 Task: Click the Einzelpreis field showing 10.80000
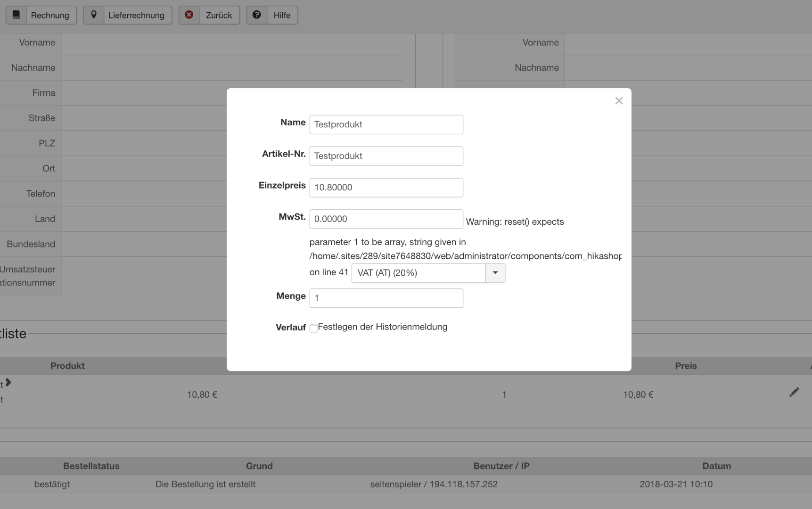coord(386,188)
